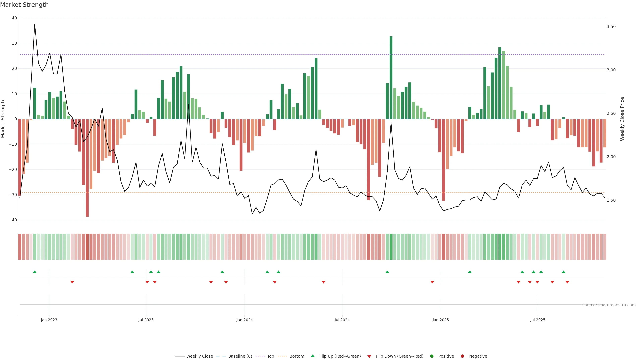Click the darkest green heatmap cell
644x362 pixels.
click(391, 247)
